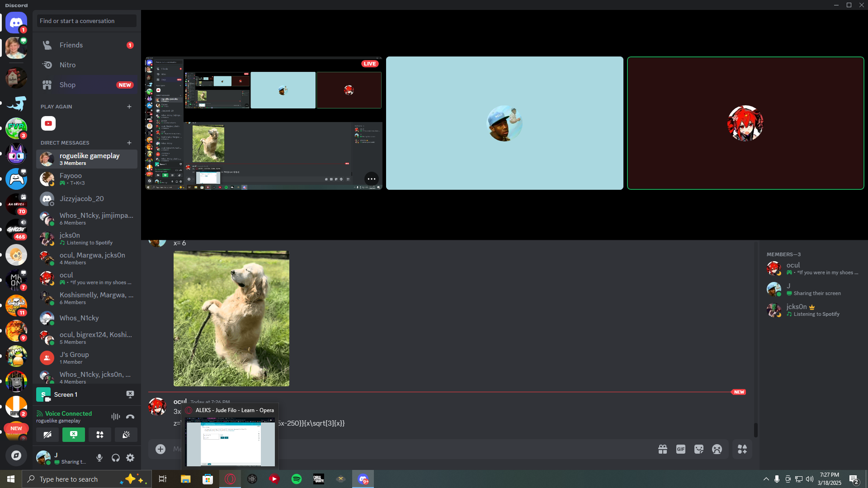Open more options on the live stream tile
The width and height of the screenshot is (868, 488).
372,179
